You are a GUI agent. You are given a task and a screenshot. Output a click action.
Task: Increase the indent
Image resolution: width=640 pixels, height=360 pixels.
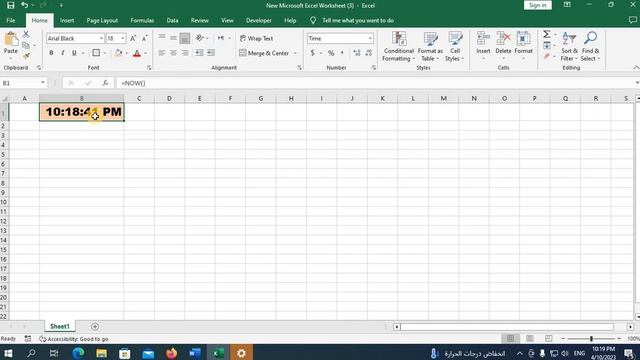(211, 53)
